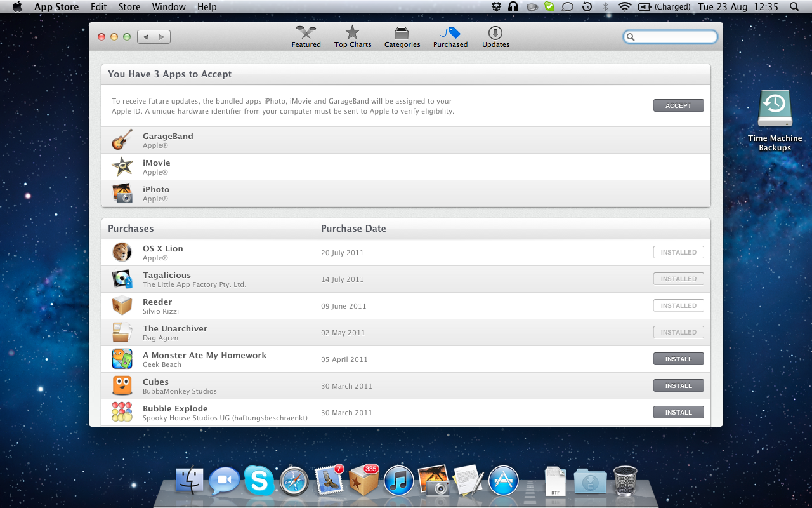Click the OS X Lion title
The image size is (812, 508).
[x=163, y=249]
